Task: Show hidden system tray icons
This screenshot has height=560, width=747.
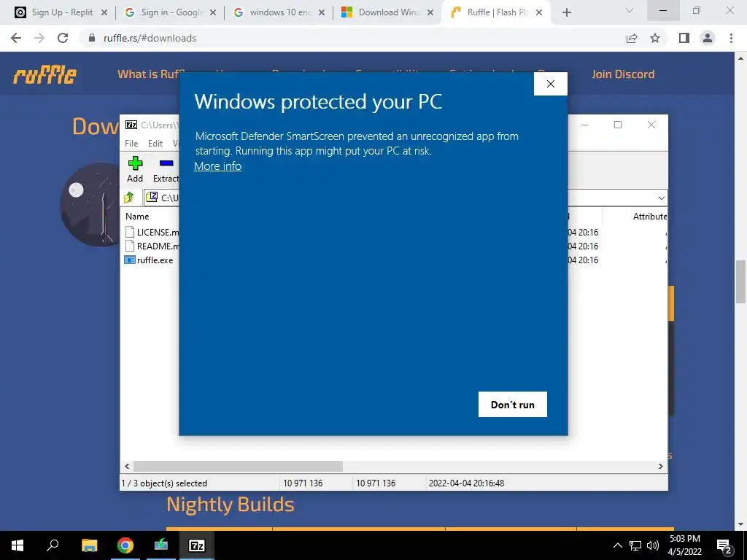Action: 617,545
